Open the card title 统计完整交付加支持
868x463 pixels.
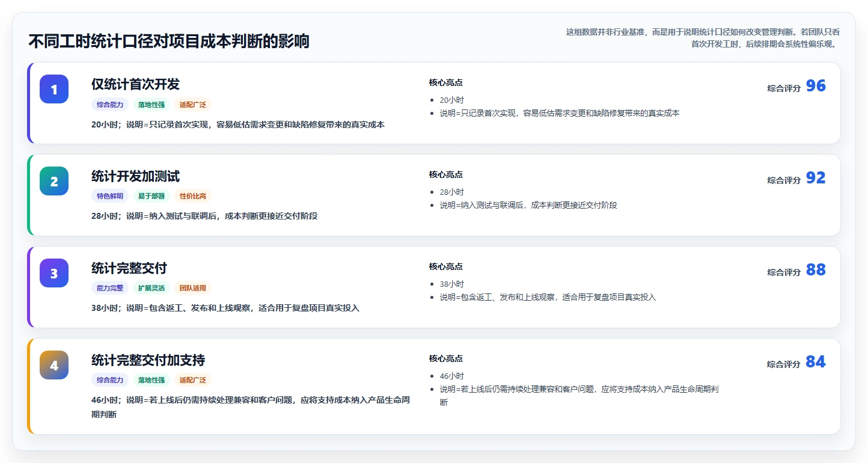tap(148, 360)
